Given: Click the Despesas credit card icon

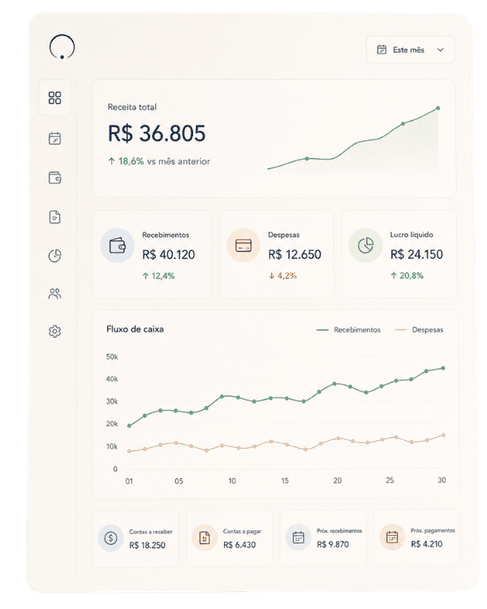Looking at the screenshot, I should (244, 245).
